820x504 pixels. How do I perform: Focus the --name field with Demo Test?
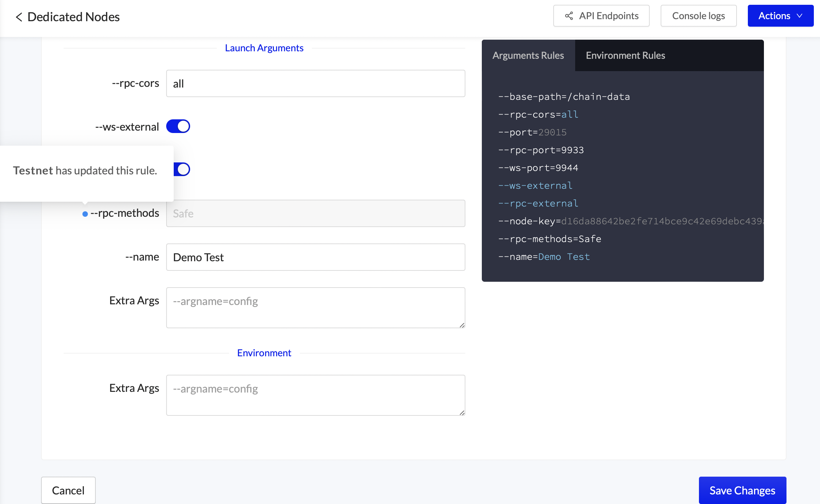click(315, 257)
